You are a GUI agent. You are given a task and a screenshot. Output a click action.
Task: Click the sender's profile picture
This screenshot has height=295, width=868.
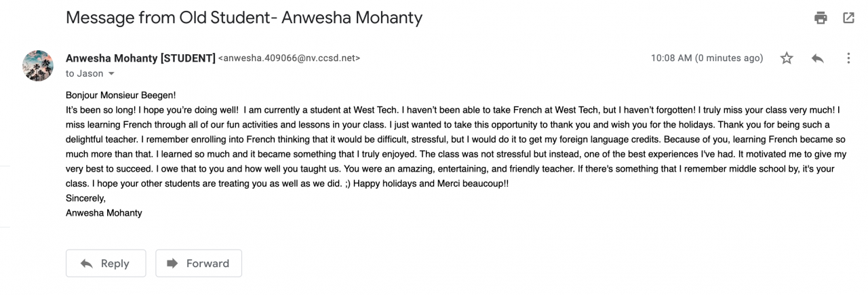tap(38, 66)
